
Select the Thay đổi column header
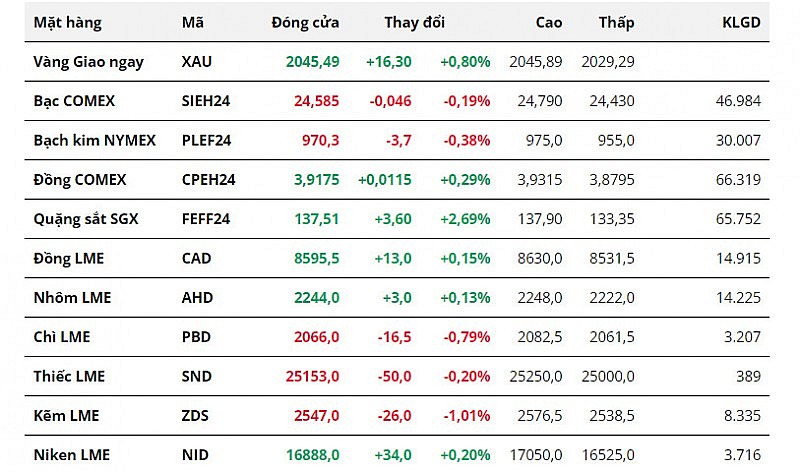pyautogui.click(x=415, y=22)
